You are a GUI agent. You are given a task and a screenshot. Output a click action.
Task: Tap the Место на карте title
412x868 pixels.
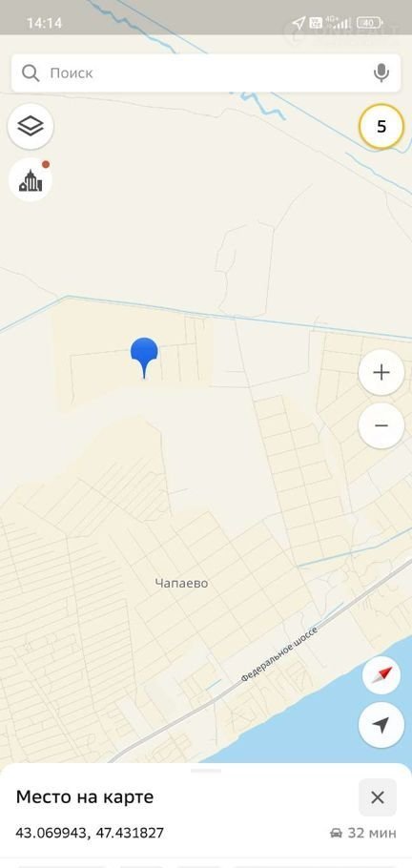tap(85, 797)
